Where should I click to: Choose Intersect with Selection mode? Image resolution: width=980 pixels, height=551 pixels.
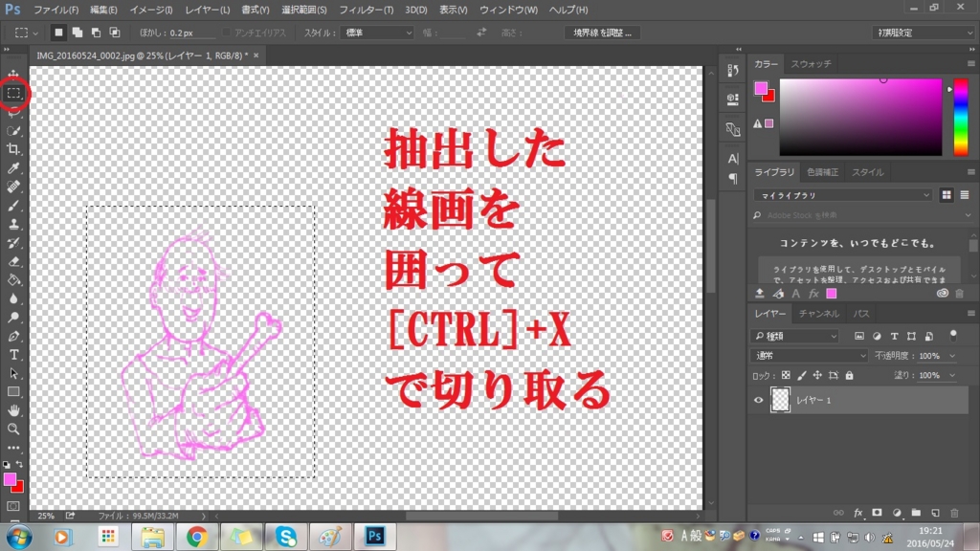[115, 33]
